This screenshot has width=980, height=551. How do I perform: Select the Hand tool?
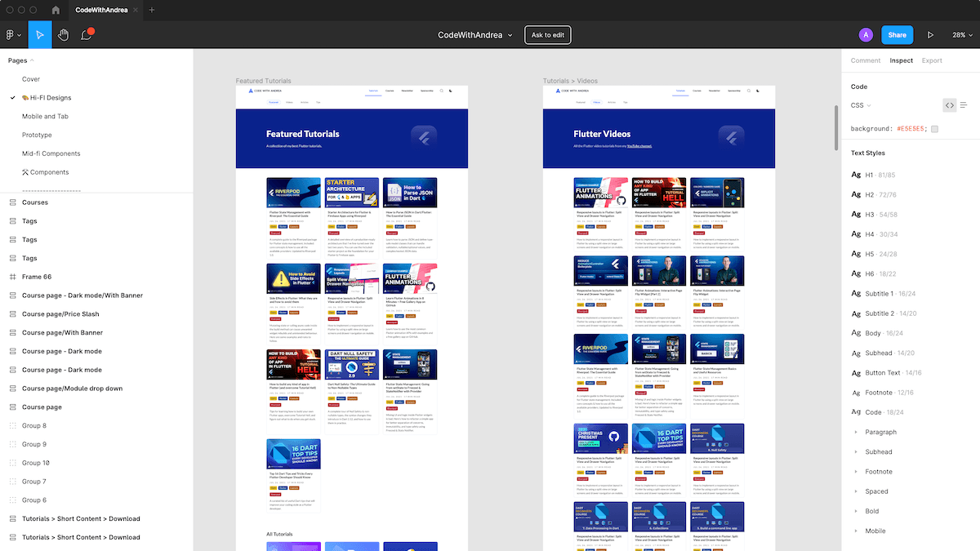pos(63,35)
